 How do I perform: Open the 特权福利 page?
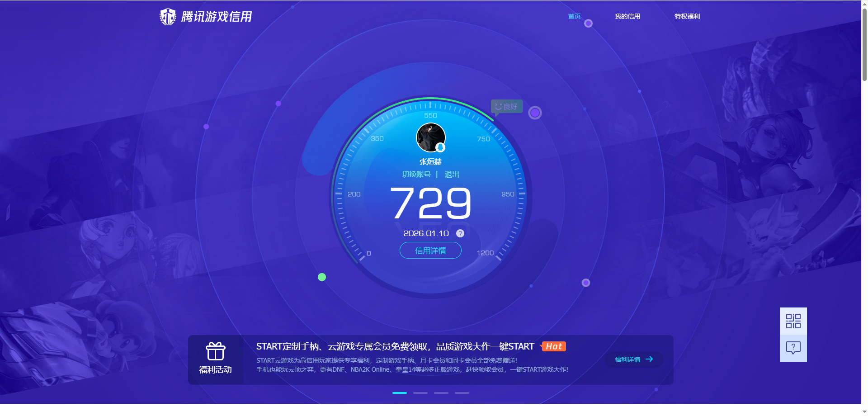click(x=686, y=16)
